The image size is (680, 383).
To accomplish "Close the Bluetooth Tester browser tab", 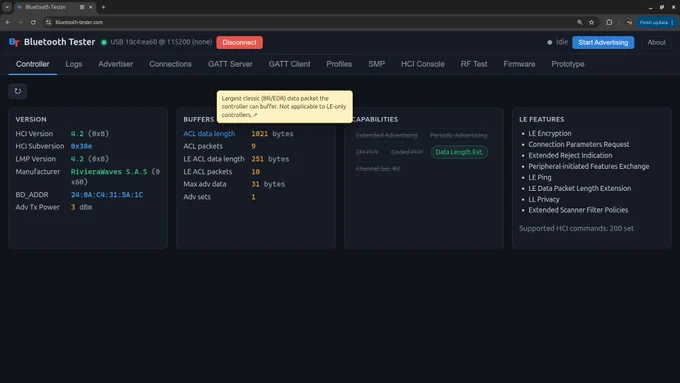I will (91, 7).
